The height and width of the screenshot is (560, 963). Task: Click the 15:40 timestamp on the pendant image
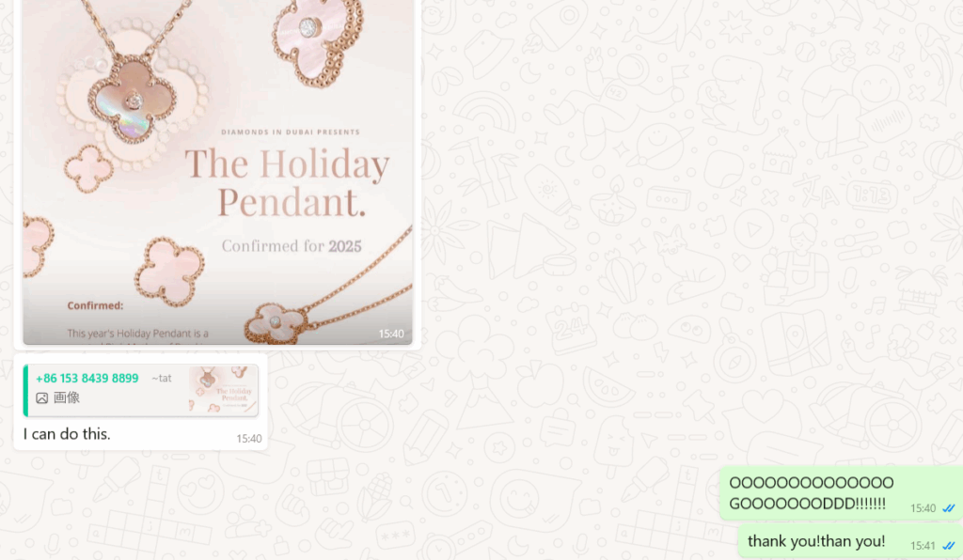pos(391,334)
